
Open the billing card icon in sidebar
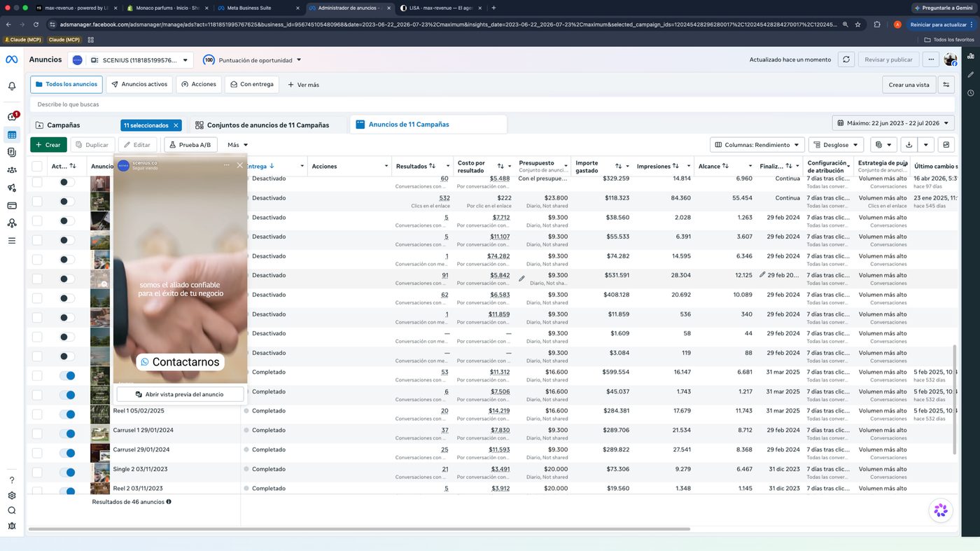point(12,205)
